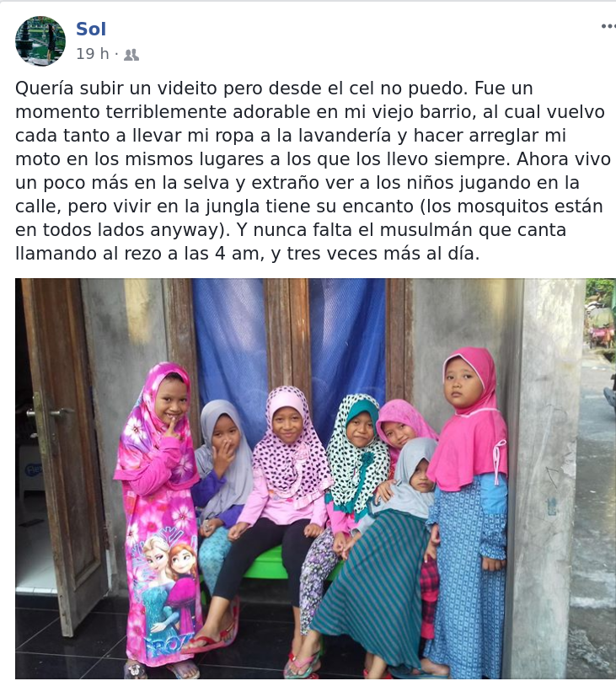Image resolution: width=616 pixels, height=681 pixels.
Task: Visit the profile via the Sol name
Action: (91, 29)
